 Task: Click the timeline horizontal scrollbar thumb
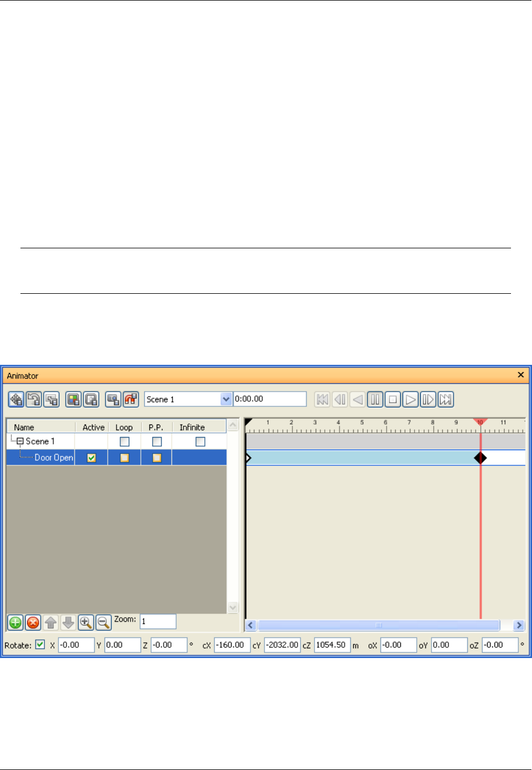coord(379,625)
